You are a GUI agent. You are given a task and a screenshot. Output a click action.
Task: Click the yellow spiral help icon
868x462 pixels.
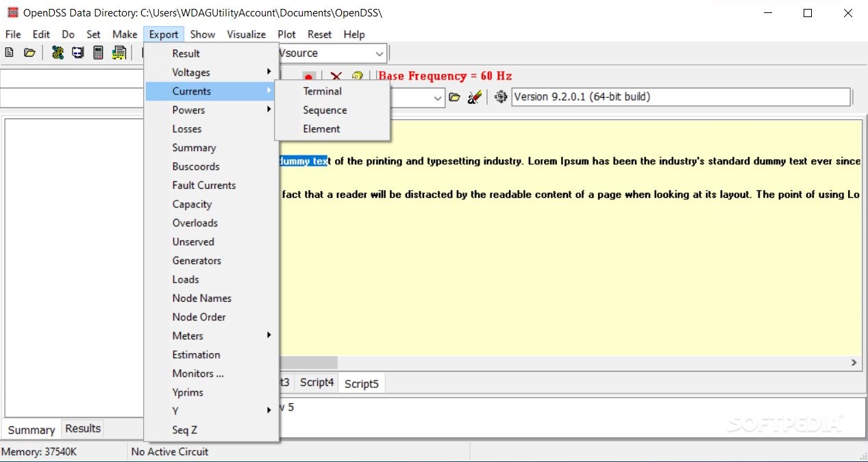(x=357, y=77)
